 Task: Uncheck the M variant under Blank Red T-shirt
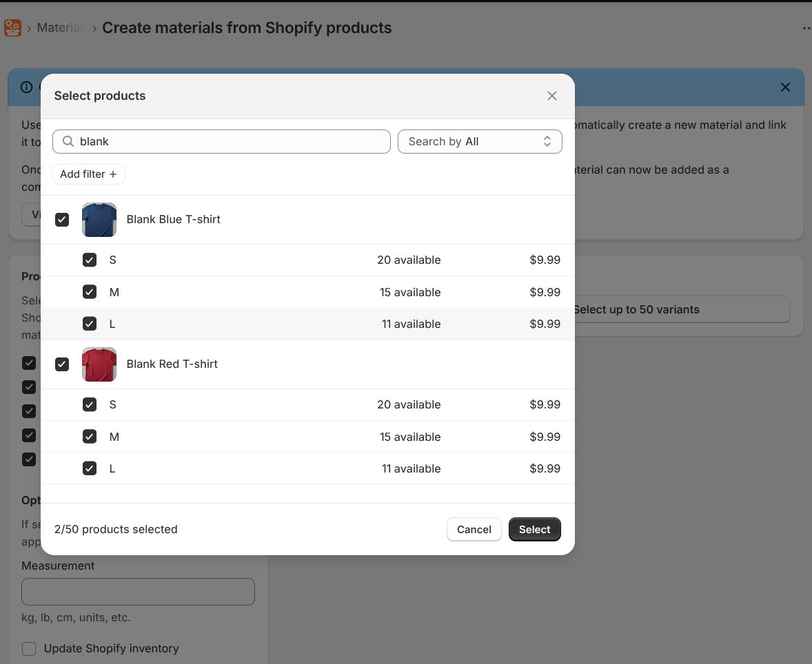coord(89,436)
